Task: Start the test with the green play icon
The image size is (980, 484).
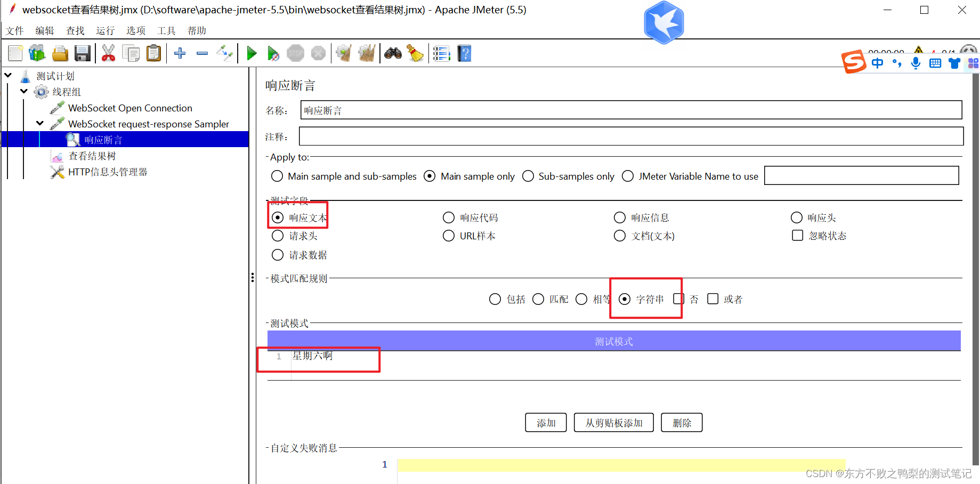Action: [x=252, y=53]
